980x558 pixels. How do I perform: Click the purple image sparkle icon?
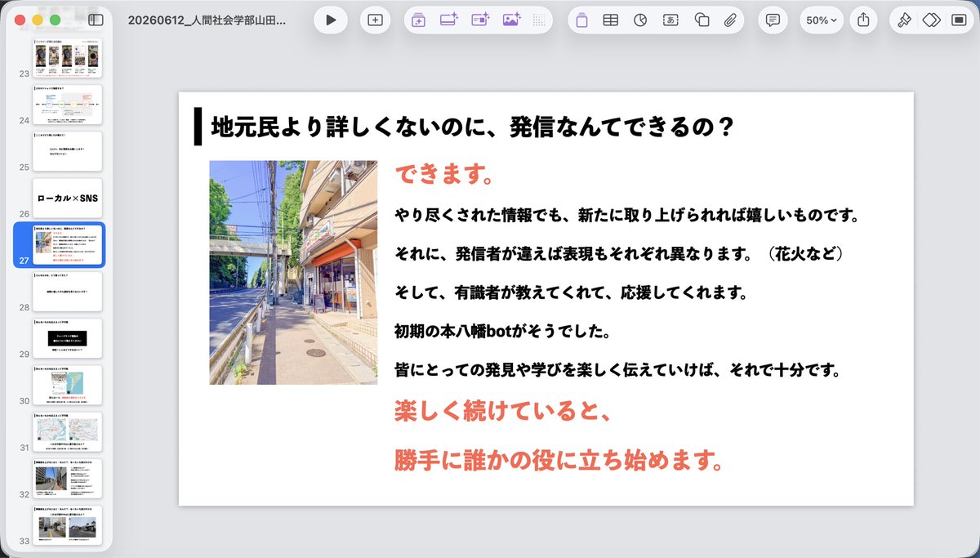tap(511, 20)
